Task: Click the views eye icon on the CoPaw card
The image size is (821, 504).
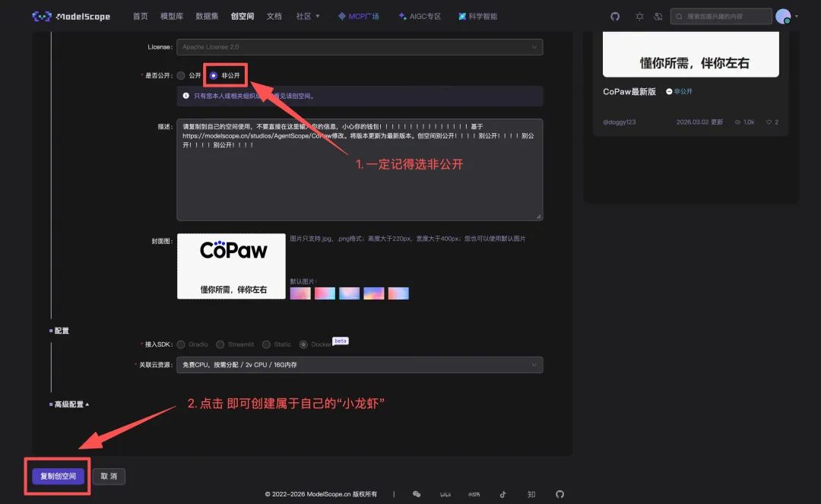Action: (x=737, y=122)
